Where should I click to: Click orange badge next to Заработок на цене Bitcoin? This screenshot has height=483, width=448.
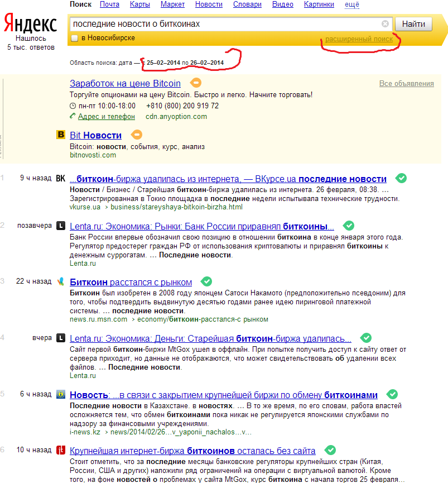[x=196, y=83]
